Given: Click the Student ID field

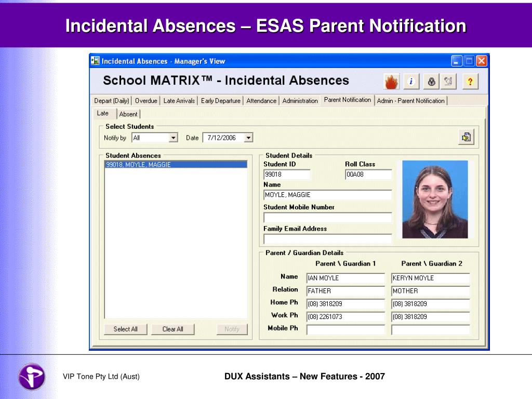Looking at the screenshot, I should pyautogui.click(x=287, y=175).
